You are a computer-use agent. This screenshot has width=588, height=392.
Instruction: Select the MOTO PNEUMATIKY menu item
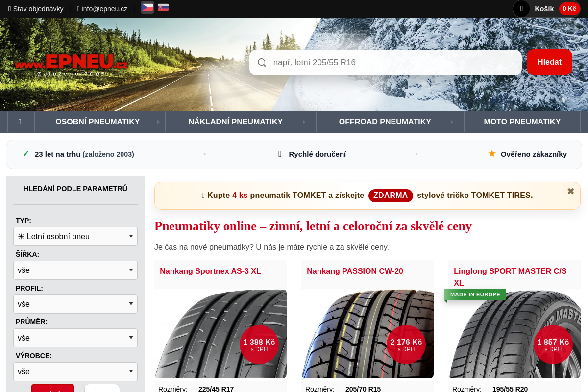coord(522,122)
